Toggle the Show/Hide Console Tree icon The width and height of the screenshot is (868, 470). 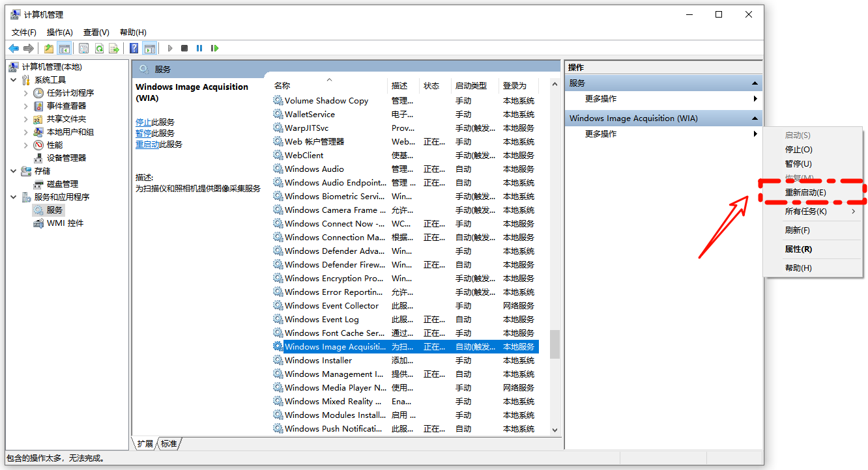64,48
